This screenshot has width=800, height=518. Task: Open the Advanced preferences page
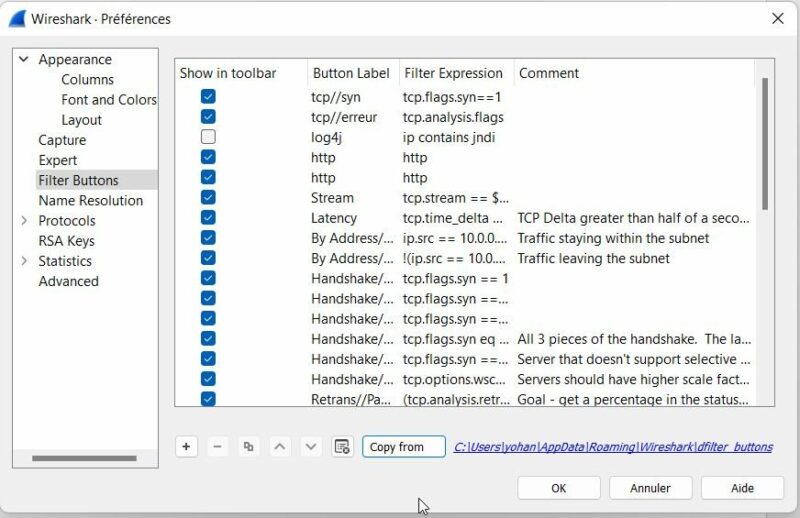(x=68, y=281)
